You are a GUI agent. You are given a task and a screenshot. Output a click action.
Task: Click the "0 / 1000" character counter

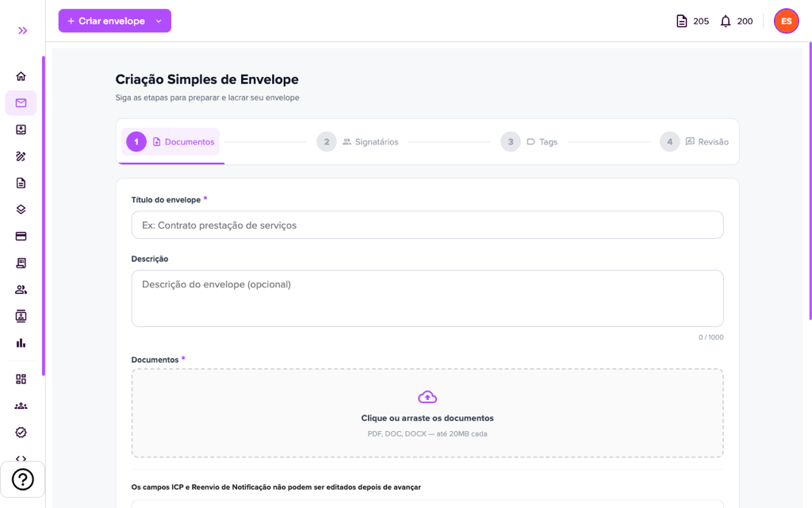711,337
